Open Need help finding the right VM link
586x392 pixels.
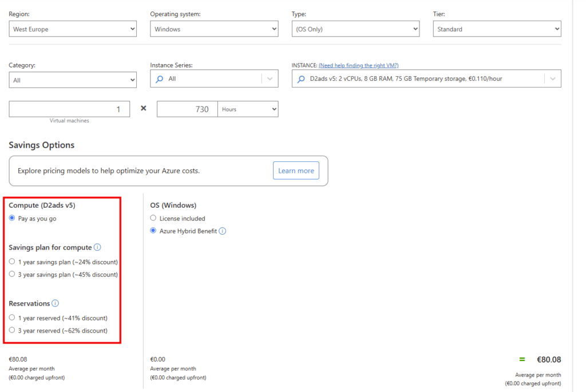pyautogui.click(x=358, y=65)
